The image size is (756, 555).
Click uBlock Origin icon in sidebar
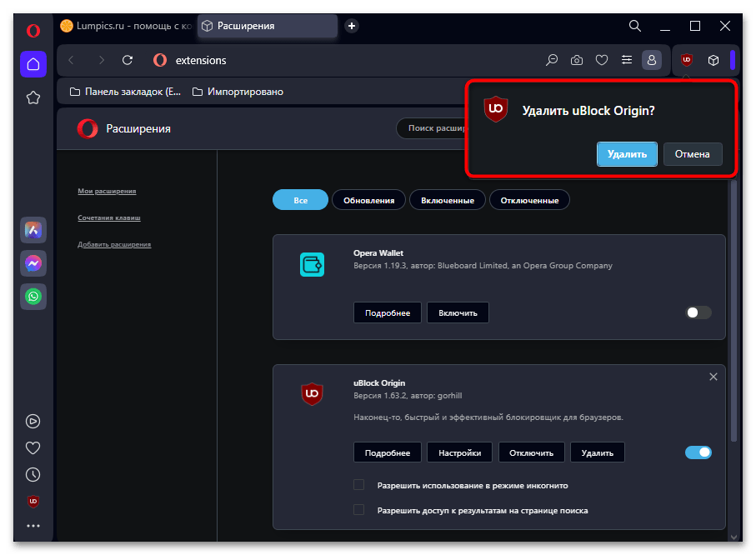[33, 502]
